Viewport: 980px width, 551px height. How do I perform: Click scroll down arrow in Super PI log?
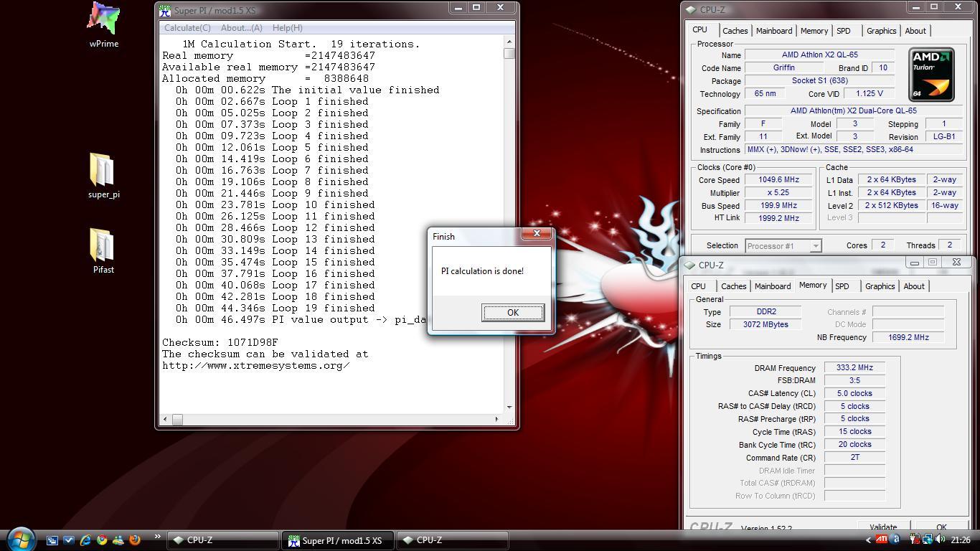[x=509, y=407]
